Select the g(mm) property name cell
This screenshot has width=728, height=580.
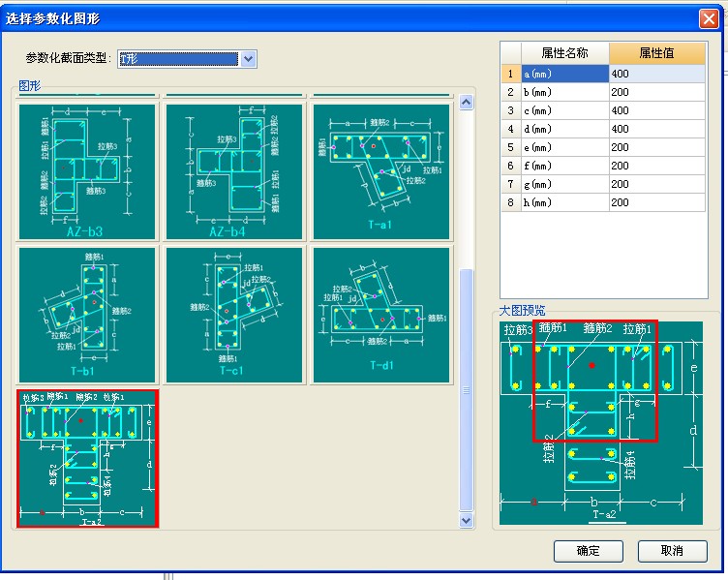[565, 184]
